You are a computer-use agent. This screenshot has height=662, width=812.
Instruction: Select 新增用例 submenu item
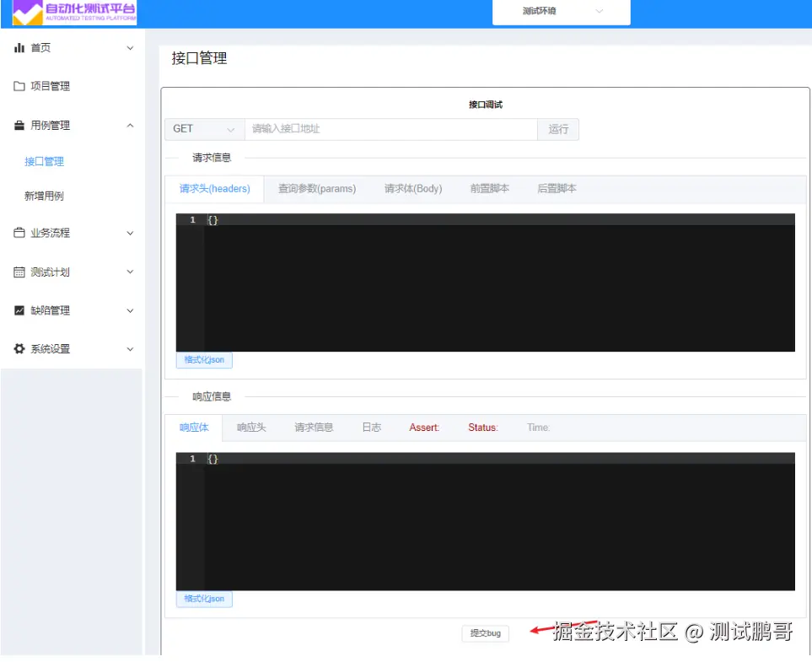click(44, 196)
